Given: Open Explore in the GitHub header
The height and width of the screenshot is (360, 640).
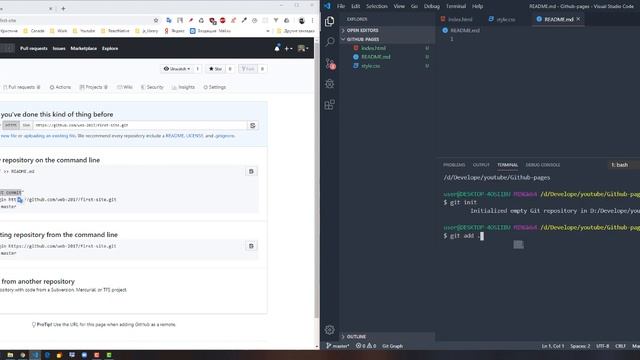Looking at the screenshot, I should click(110, 48).
